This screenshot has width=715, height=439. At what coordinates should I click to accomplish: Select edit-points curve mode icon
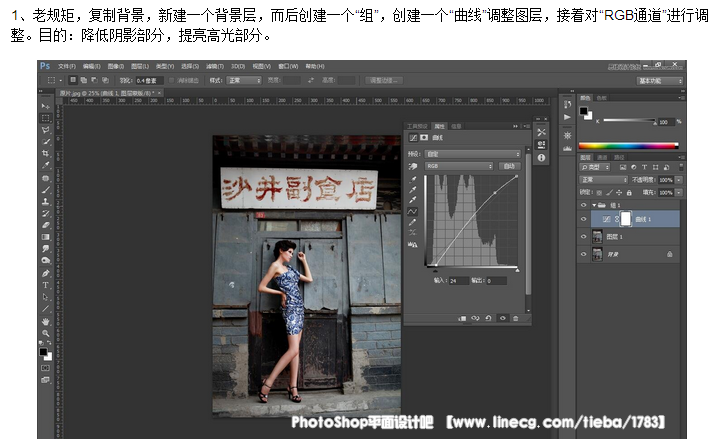point(412,212)
